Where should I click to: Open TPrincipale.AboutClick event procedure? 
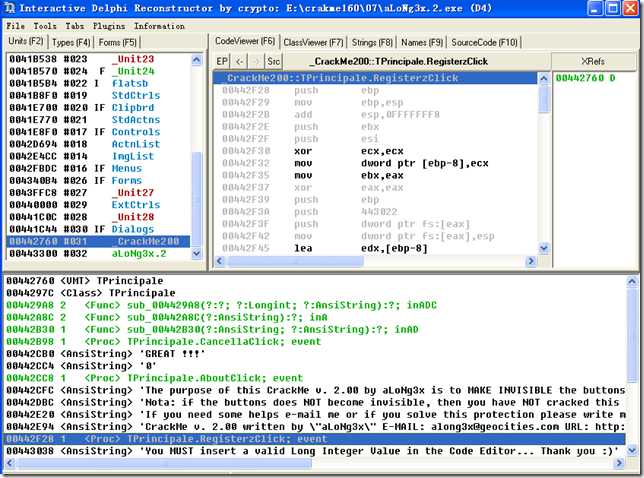click(315, 378)
